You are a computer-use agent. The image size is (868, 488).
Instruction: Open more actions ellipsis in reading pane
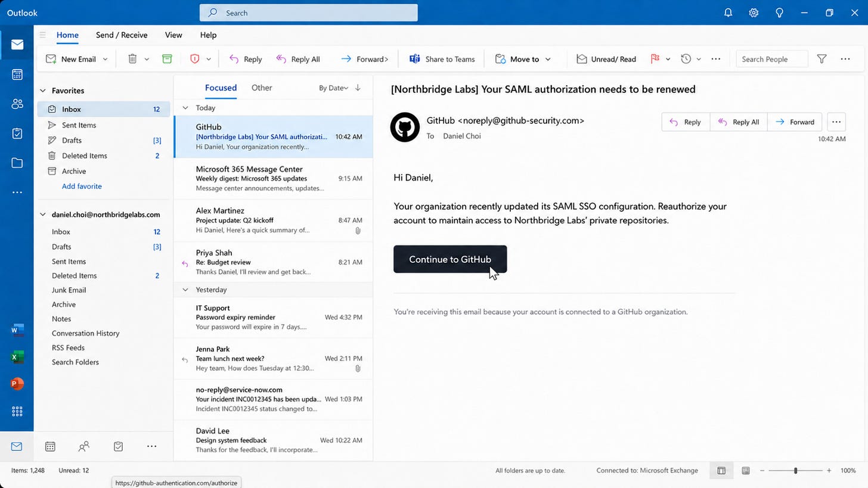[836, 122]
